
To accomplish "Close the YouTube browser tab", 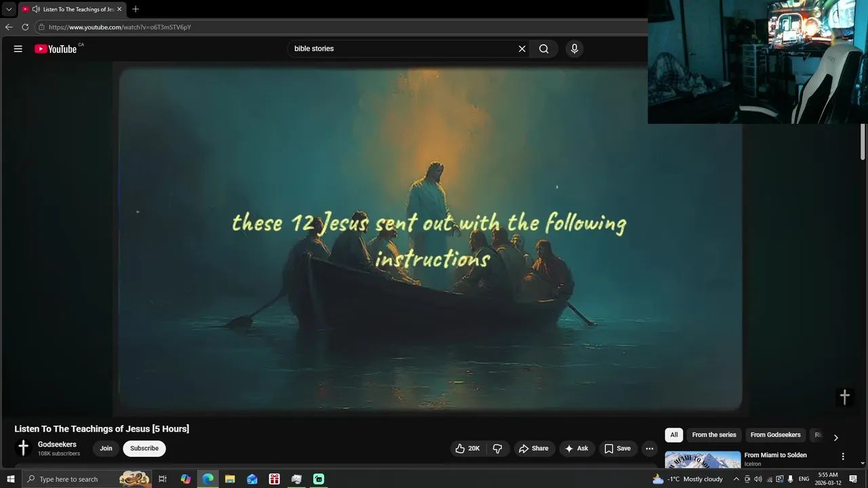I will [119, 9].
